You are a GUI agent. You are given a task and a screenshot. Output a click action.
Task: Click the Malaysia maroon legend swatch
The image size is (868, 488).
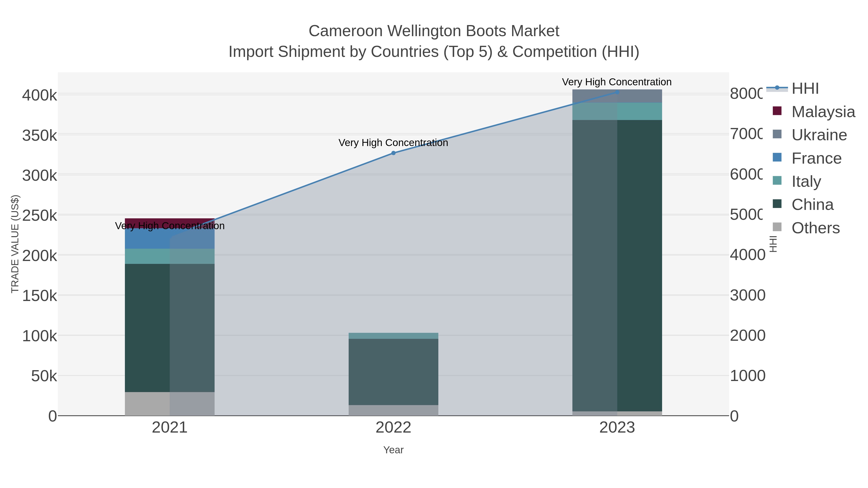click(777, 110)
